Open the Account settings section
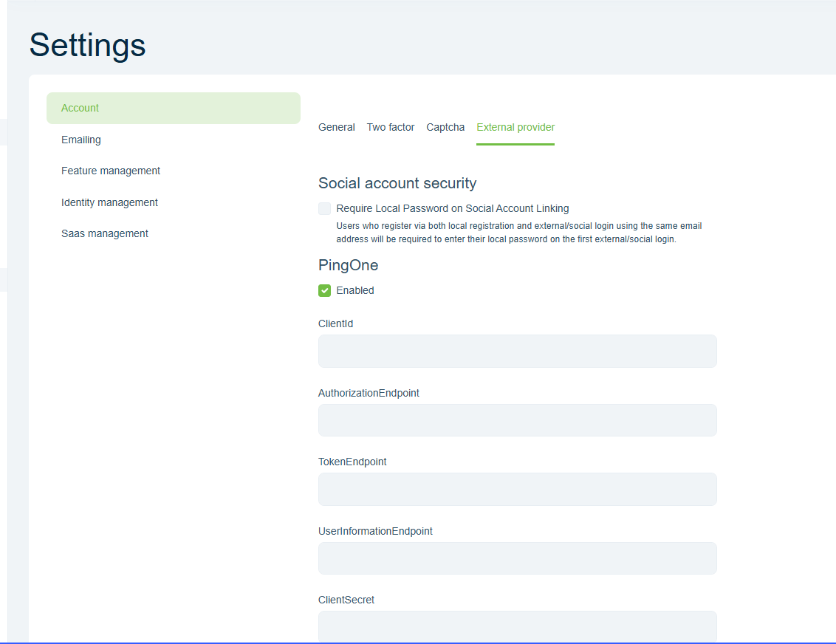This screenshot has height=644, width=836. pyautogui.click(x=174, y=109)
